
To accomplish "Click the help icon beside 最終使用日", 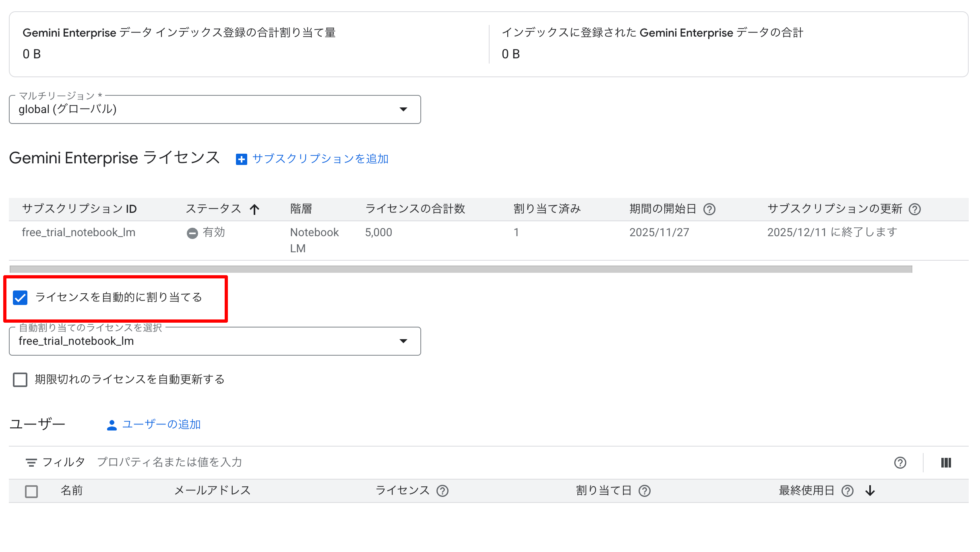I will 848,490.
